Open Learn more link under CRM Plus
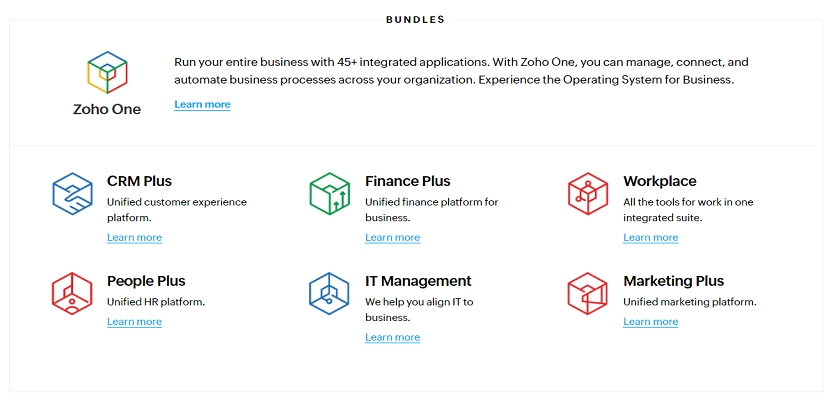Viewport: 840px width, 400px height. 134,237
